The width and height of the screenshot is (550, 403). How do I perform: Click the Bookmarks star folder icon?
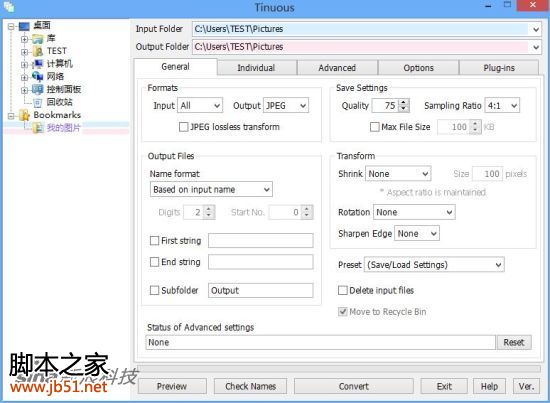point(25,115)
